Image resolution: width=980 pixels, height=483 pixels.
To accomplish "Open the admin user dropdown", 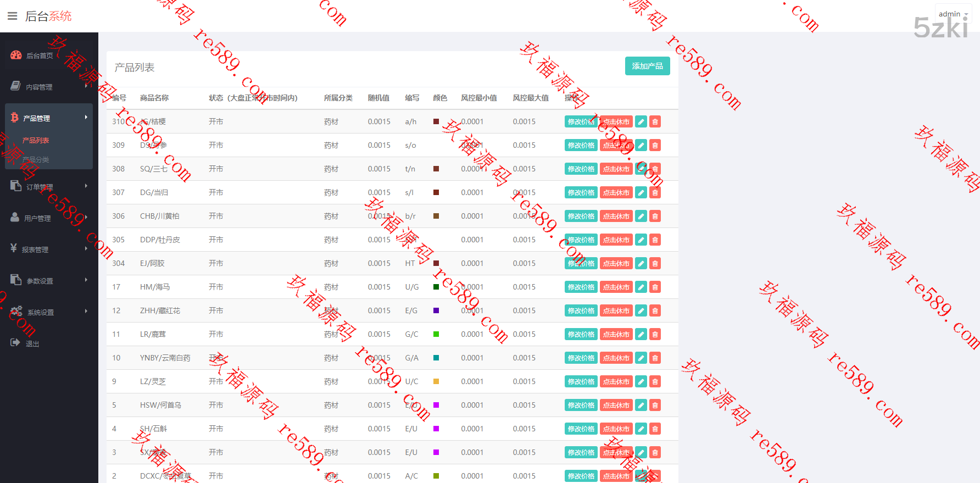I will coord(953,14).
